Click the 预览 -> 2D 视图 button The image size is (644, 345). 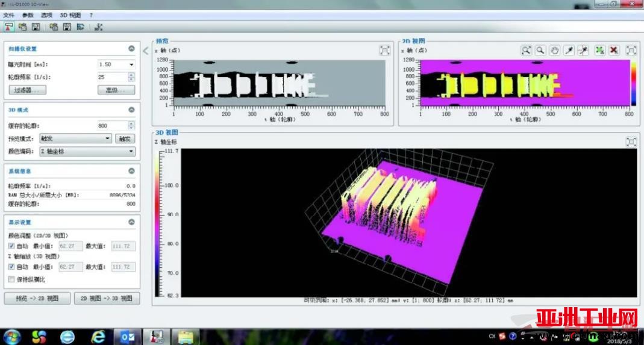[37, 298]
